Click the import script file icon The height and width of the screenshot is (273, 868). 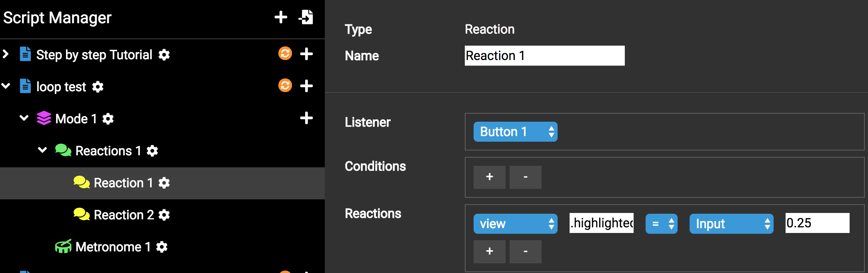(306, 17)
